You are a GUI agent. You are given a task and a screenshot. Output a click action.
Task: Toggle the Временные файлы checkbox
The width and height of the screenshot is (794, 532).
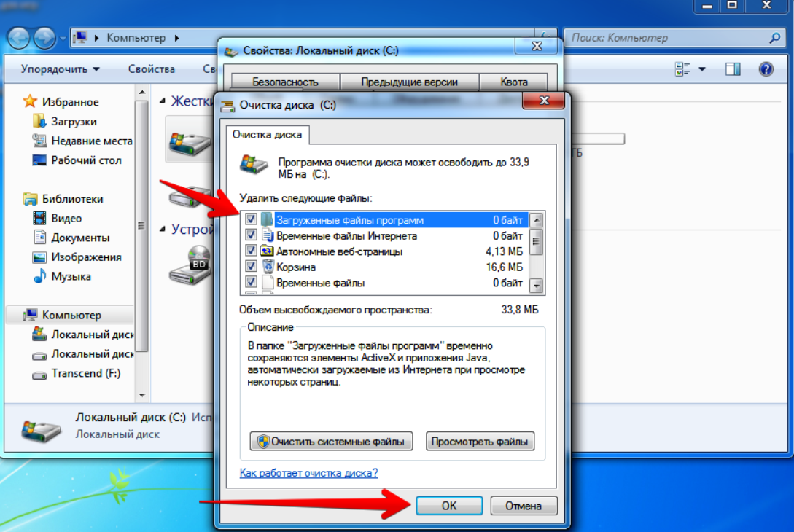[x=251, y=282]
